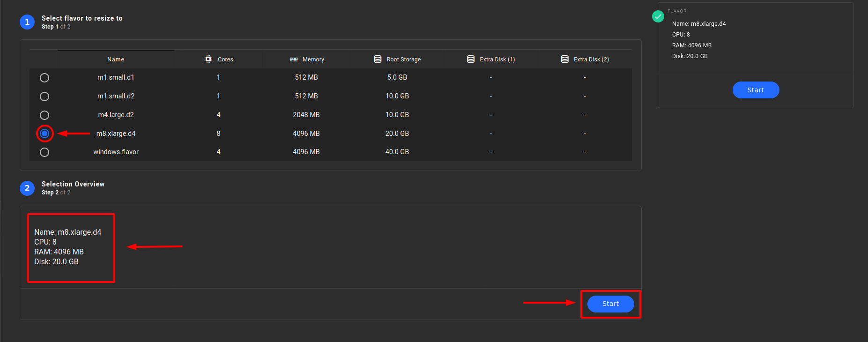This screenshot has height=342, width=868.
Task: Click 'Disk: 20.0 GB' in Flavor card
Action: [690, 56]
